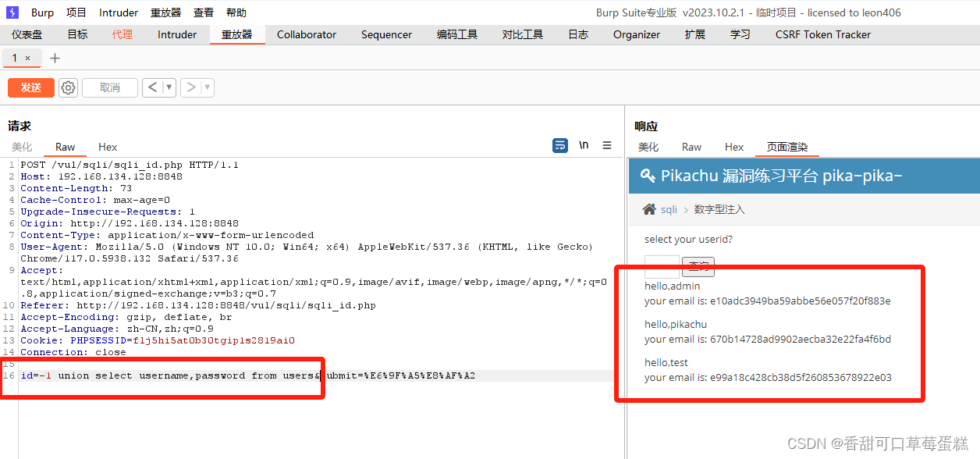
Task: Expand the back history dropdown arrow
Action: click(169, 87)
